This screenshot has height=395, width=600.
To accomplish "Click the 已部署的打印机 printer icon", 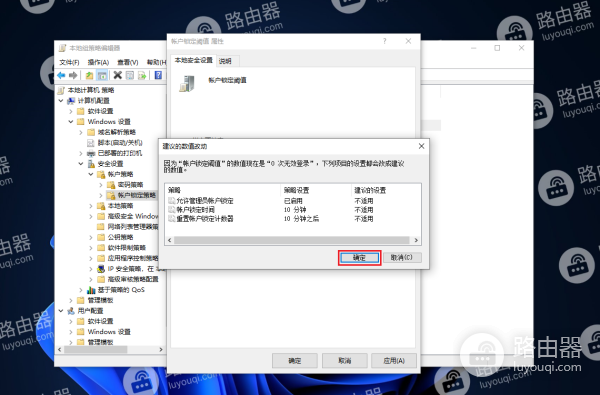I will pyautogui.click(x=91, y=153).
